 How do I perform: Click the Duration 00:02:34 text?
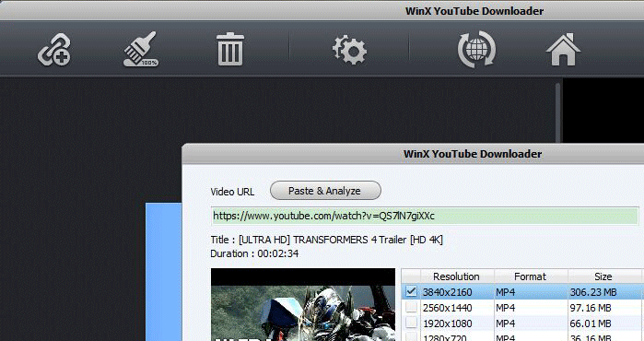click(x=254, y=253)
